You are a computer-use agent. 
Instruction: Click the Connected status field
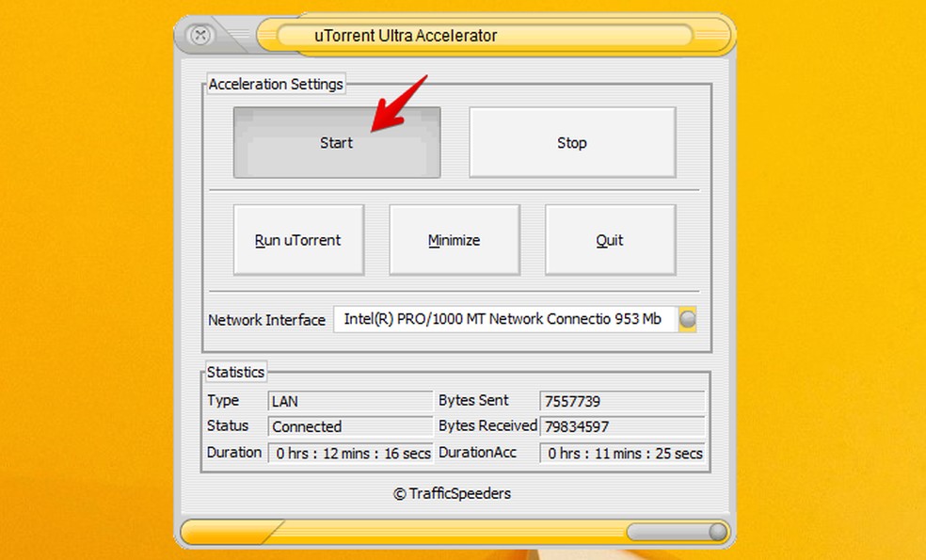pyautogui.click(x=350, y=425)
